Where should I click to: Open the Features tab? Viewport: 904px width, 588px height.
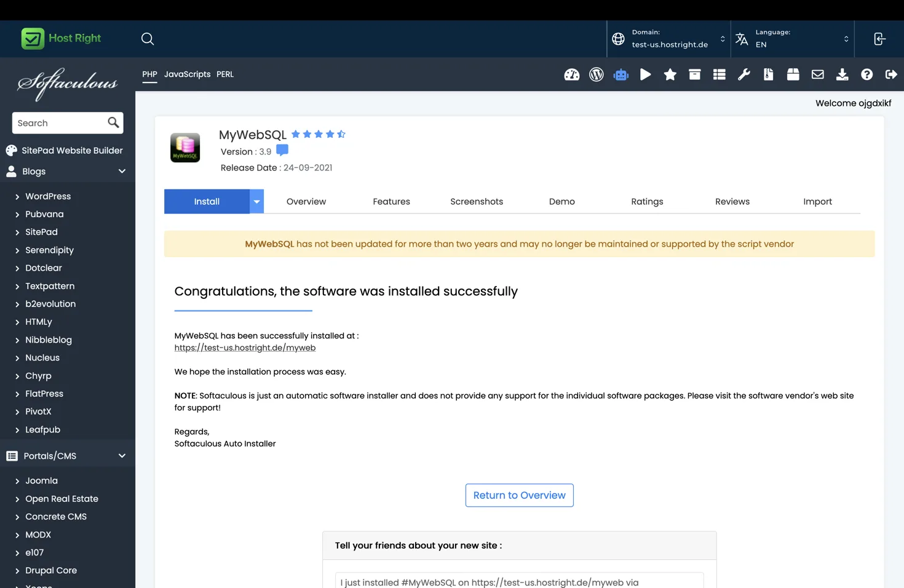[x=391, y=202]
